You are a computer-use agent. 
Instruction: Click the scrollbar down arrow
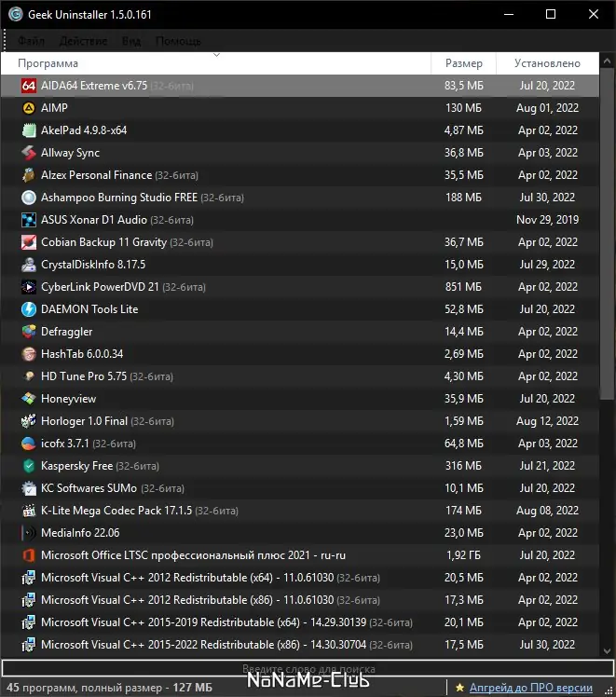[607, 651]
